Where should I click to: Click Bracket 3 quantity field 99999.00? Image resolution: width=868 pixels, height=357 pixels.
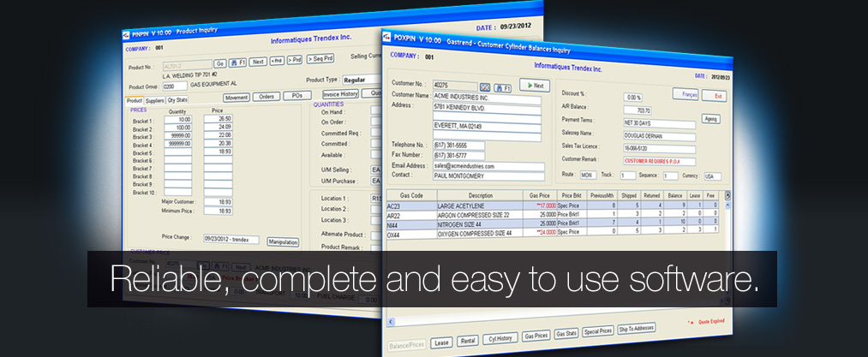tap(178, 135)
